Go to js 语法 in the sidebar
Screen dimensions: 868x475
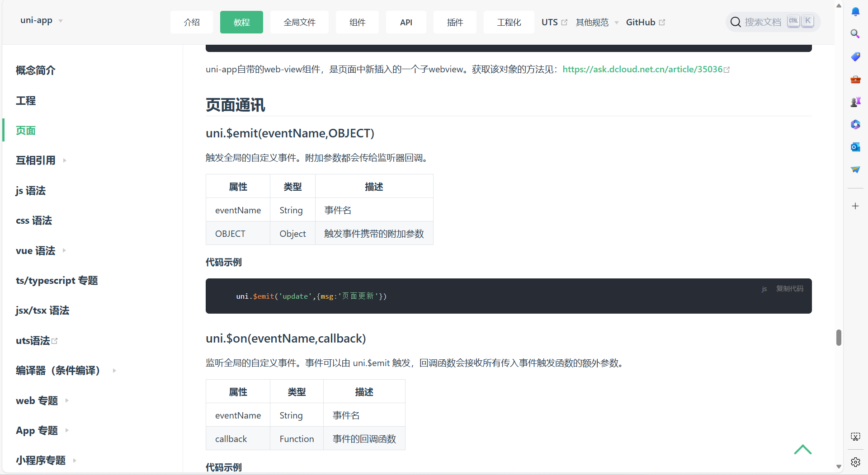tap(31, 191)
